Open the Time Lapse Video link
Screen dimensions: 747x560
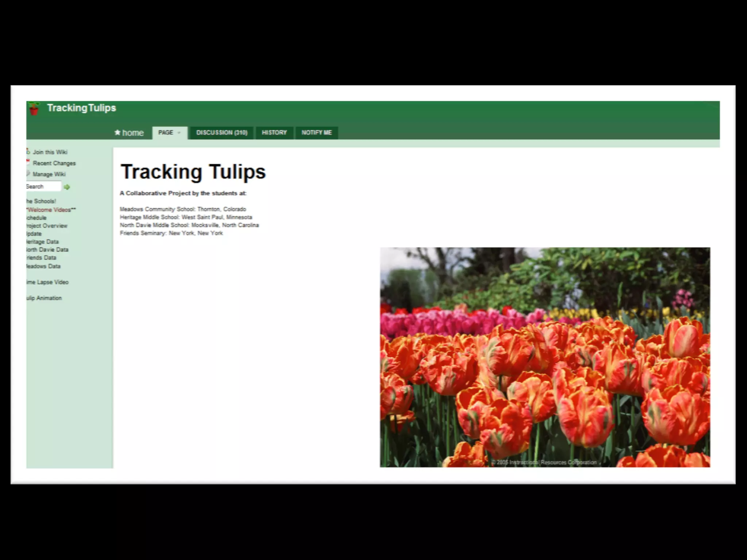coord(47,282)
